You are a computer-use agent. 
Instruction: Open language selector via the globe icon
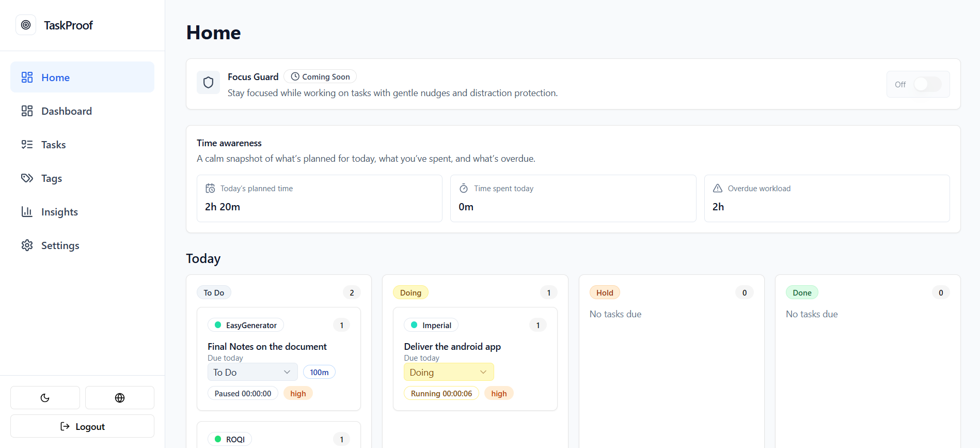tap(120, 397)
